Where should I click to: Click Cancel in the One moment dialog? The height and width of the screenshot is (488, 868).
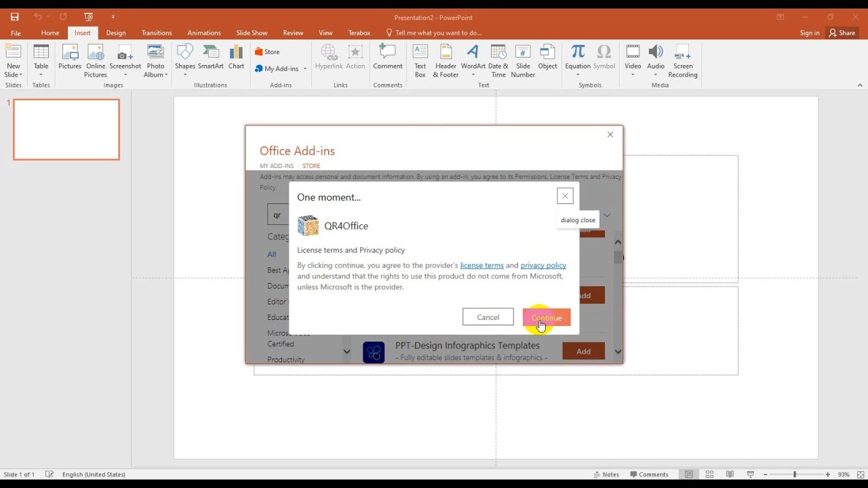[x=488, y=317]
